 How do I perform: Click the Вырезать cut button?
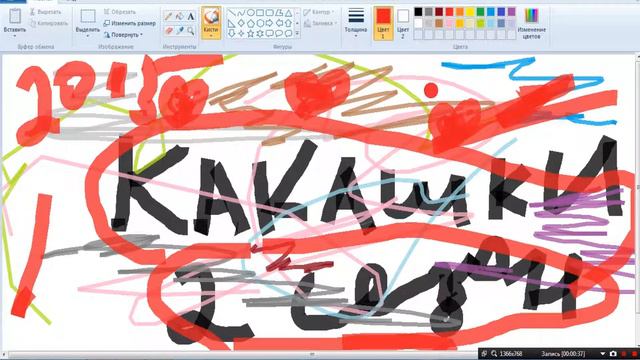[x=46, y=12]
